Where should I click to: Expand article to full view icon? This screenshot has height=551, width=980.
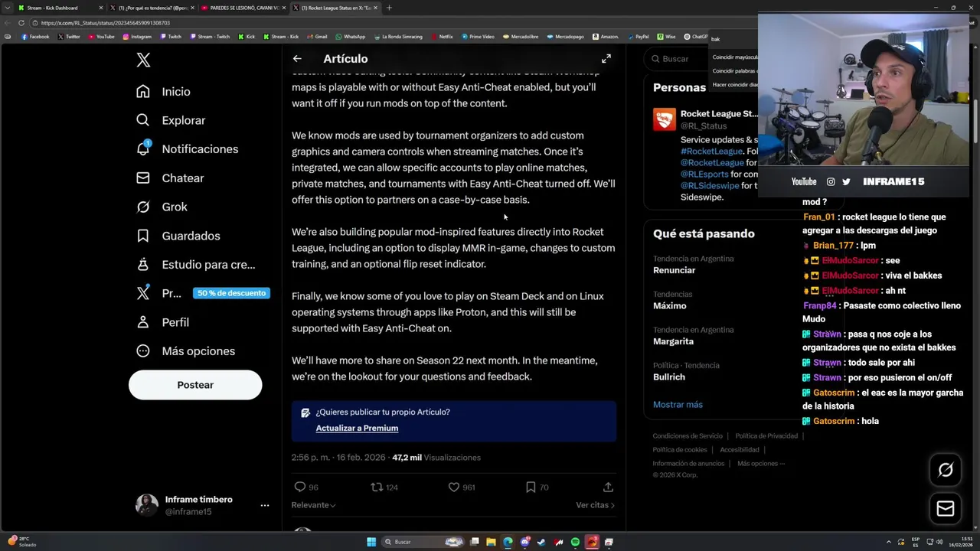(606, 59)
